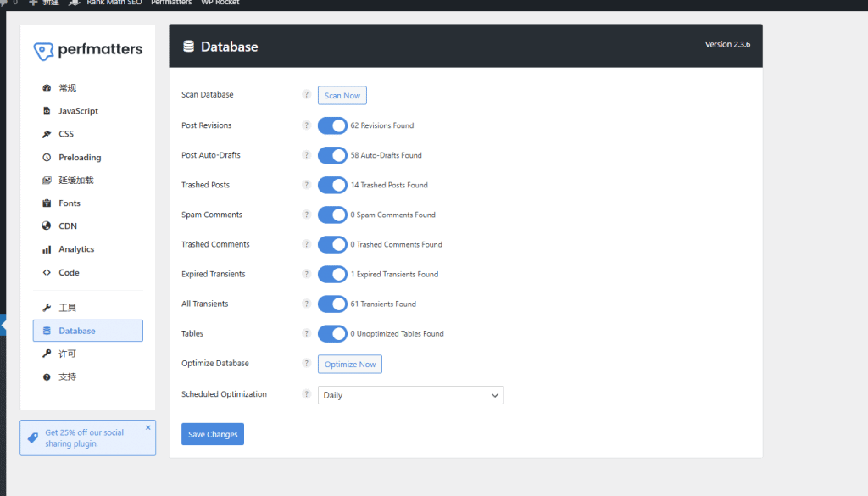Click help tooltip for Tables
868x496 pixels.
point(307,333)
